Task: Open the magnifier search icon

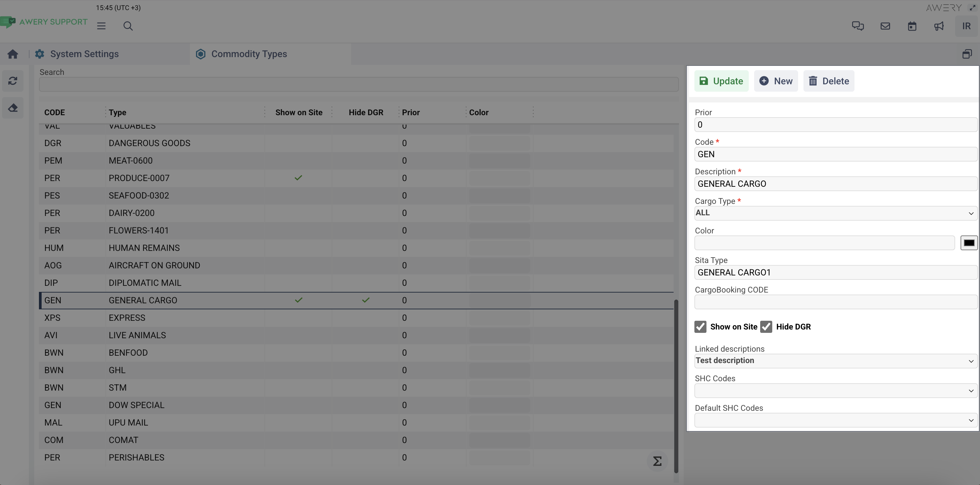Action: coord(128,26)
